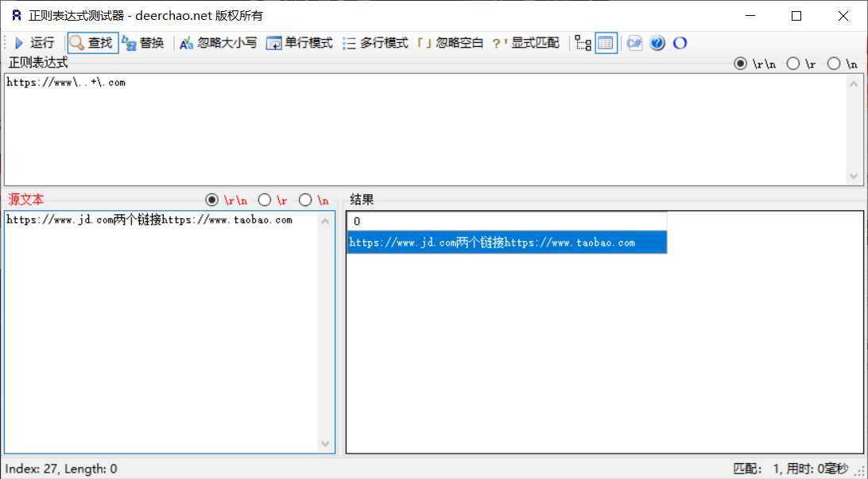
Task: Toggle 多行模式 multiline mode
Action: tap(375, 43)
